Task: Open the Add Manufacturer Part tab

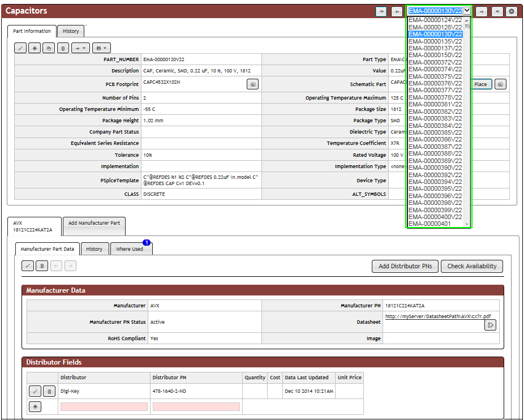Action: [x=94, y=223]
